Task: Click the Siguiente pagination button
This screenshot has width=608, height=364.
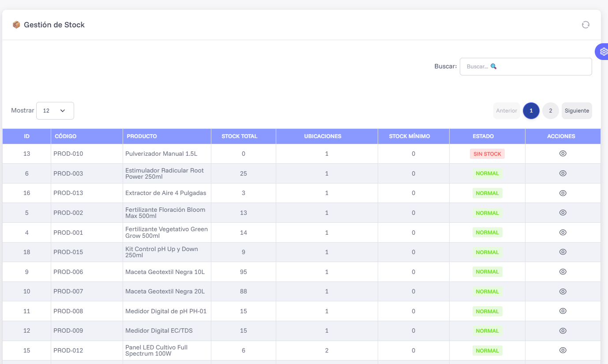Action: click(577, 111)
